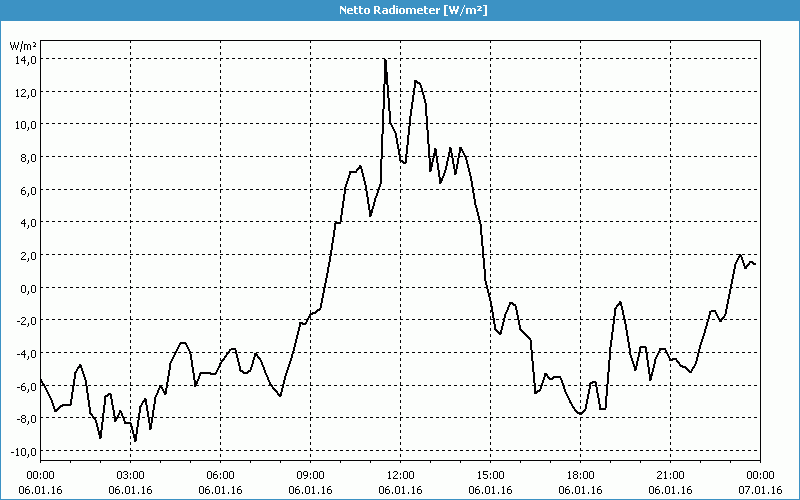800x500 pixels.
Task: Click the 10,0 y-axis value
Action: coord(26,124)
